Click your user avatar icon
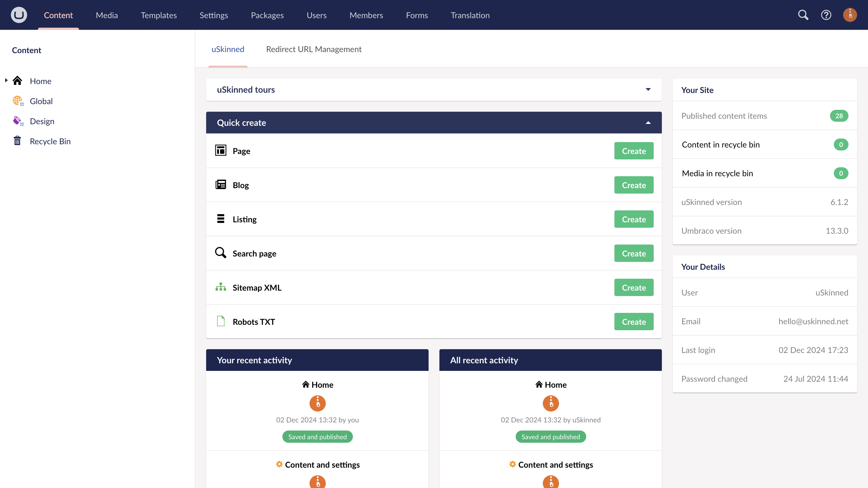 (850, 15)
